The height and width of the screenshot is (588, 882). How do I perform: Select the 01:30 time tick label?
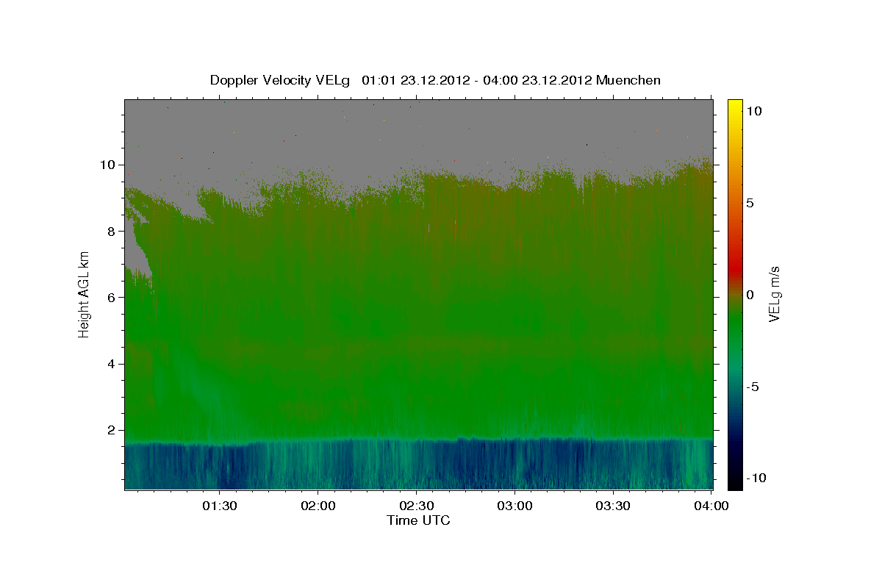(219, 506)
